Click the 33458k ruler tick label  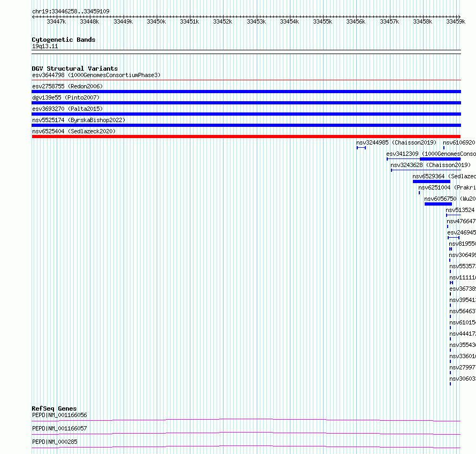[x=423, y=21]
